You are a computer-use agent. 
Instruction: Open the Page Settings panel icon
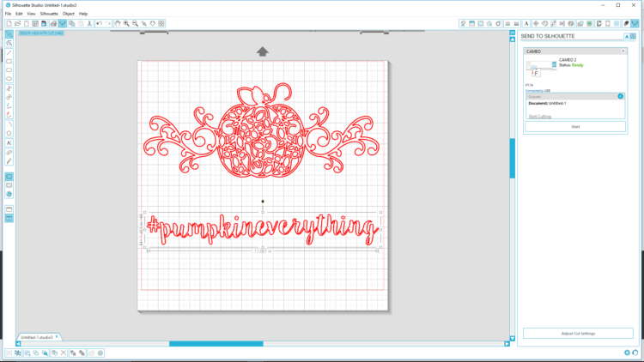coord(598,24)
